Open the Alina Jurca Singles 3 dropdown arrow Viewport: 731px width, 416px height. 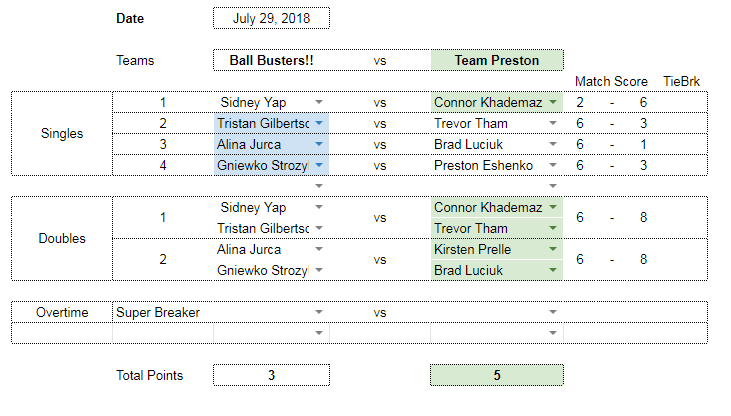(x=319, y=144)
